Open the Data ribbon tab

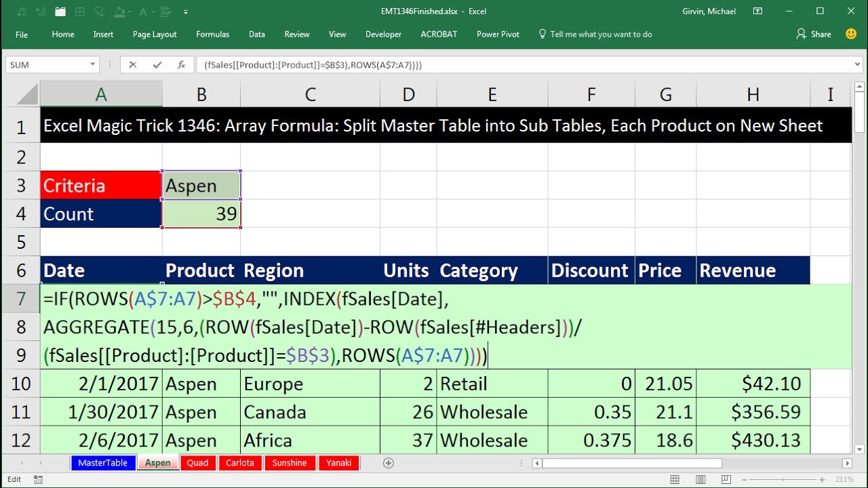(257, 34)
